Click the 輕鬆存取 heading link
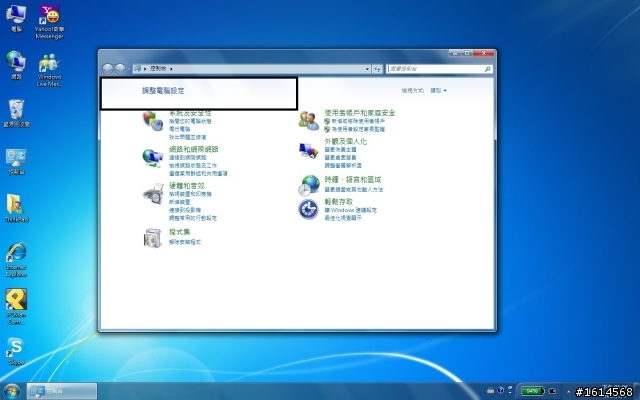The image size is (640, 400). pyautogui.click(x=339, y=202)
